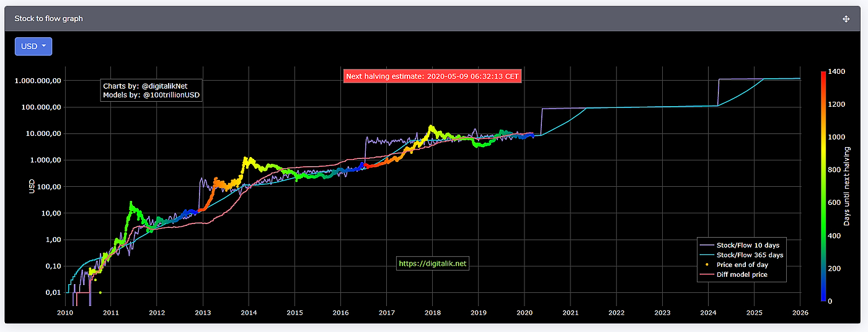Screen dimensions: 868x332
Task: Click the move/expand icon in panel header
Action: (x=846, y=19)
